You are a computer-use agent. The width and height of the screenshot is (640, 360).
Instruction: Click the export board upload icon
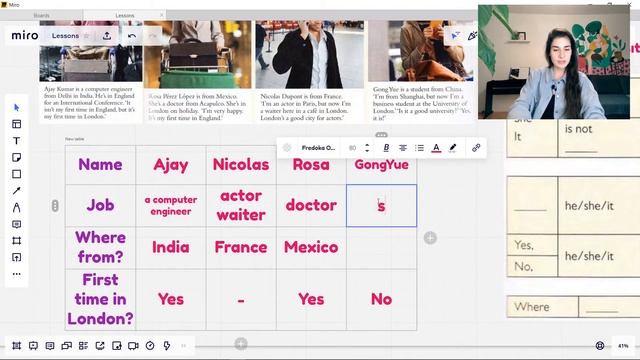click(x=107, y=36)
